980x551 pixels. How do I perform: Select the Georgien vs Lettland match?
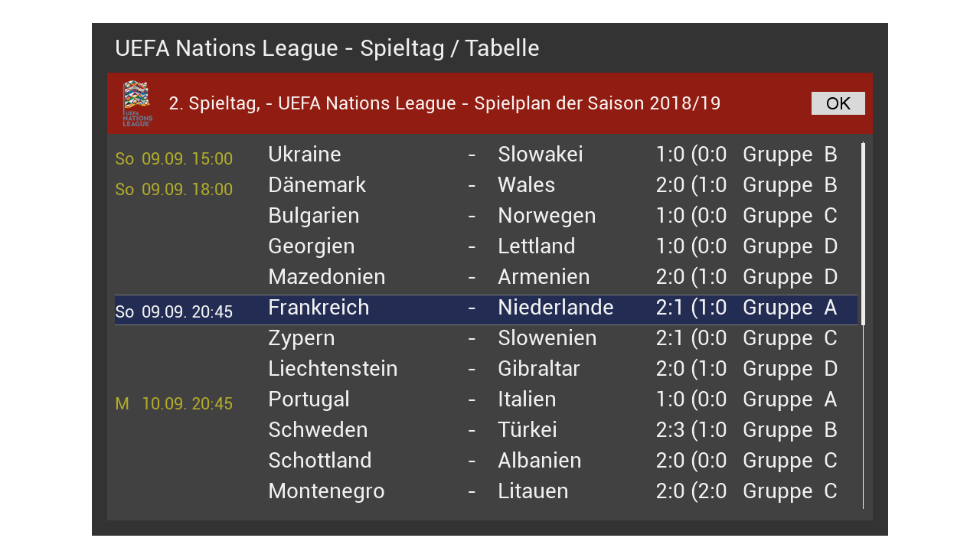point(486,246)
